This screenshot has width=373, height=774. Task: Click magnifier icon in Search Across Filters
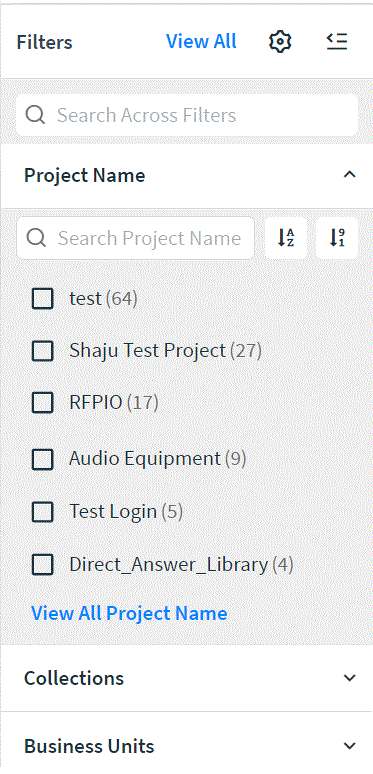point(36,115)
